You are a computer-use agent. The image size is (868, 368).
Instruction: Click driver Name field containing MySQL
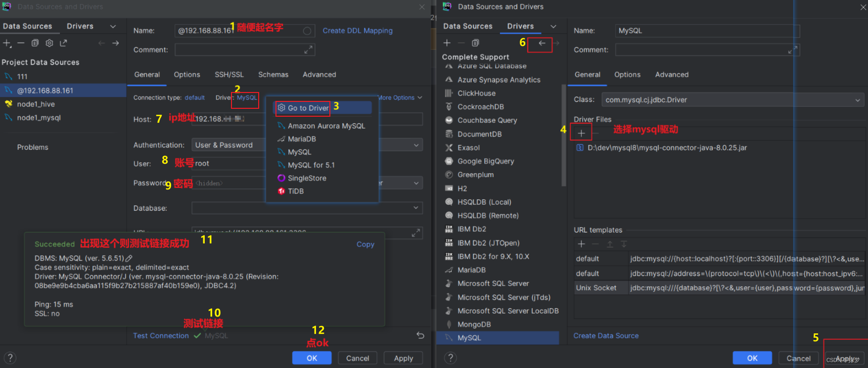pyautogui.click(x=707, y=31)
